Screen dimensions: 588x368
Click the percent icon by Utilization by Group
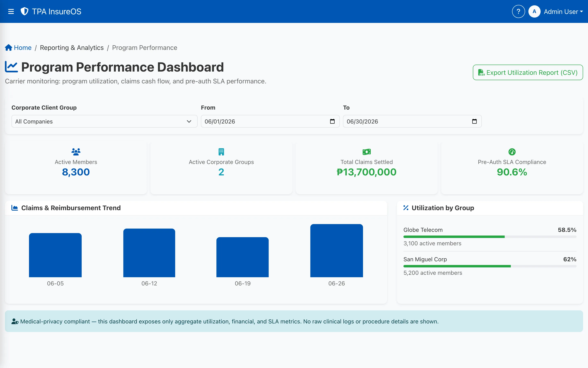pos(406,208)
